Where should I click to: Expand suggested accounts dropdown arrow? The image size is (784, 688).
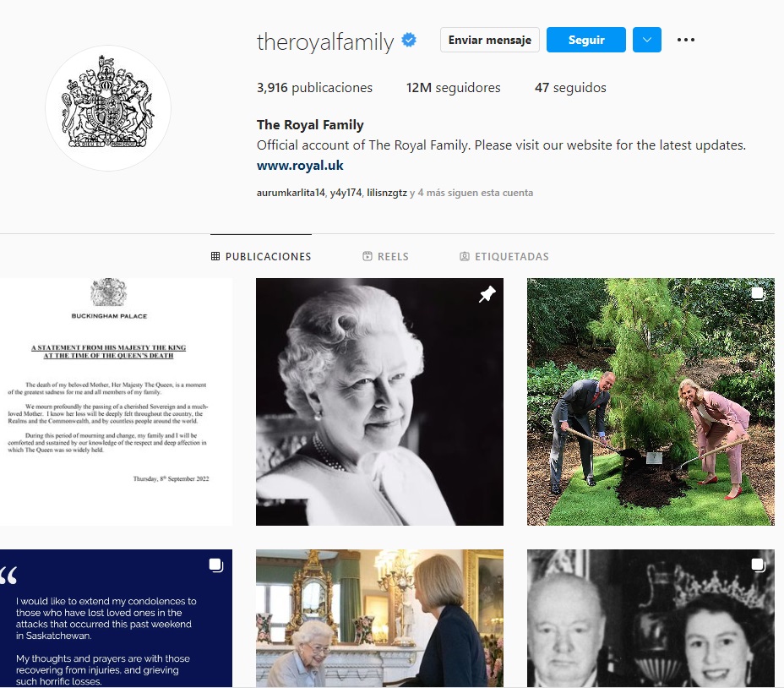(x=647, y=40)
